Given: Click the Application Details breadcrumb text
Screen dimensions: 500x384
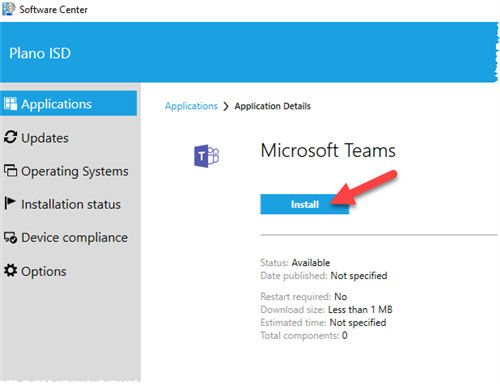Looking at the screenshot, I should 272,106.
